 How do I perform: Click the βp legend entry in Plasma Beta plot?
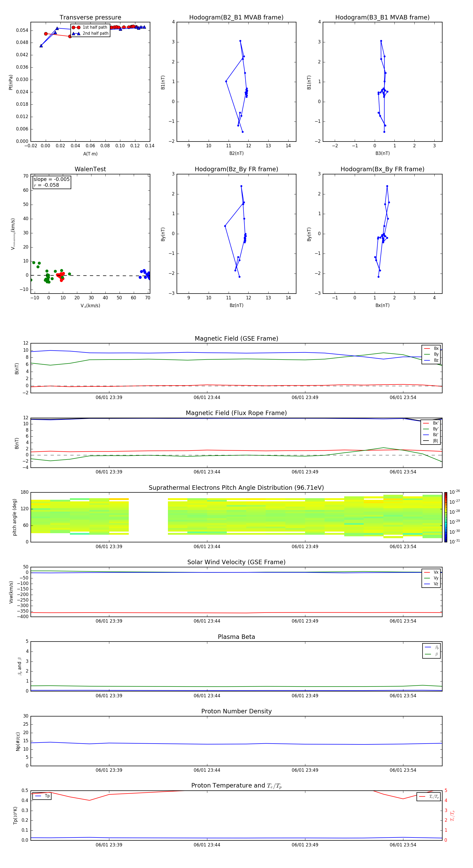click(431, 647)
